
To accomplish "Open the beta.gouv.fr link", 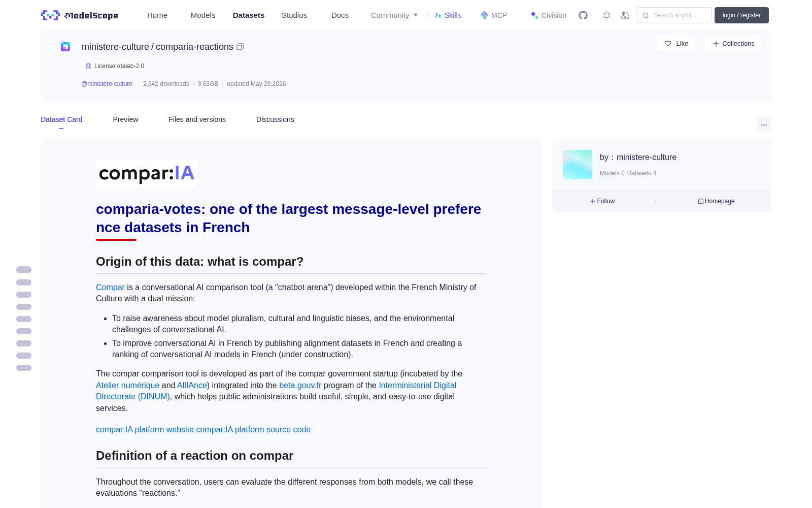I will 300,385.
